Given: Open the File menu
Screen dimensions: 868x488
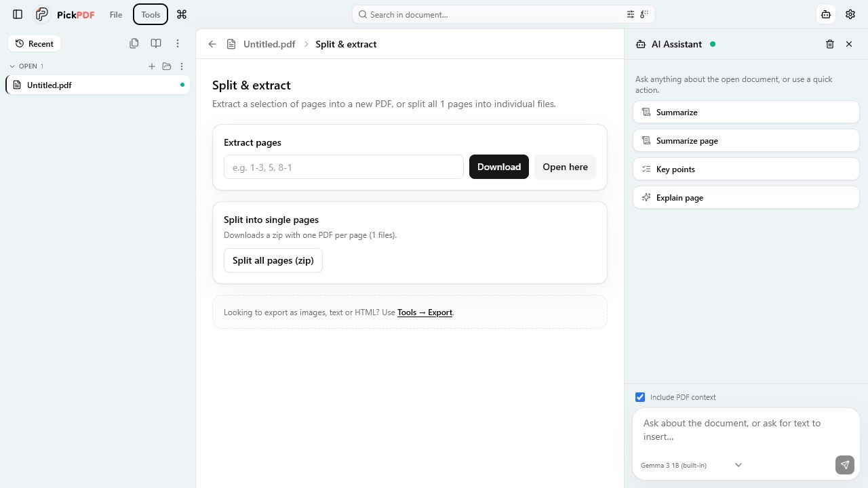Looking at the screenshot, I should (116, 14).
